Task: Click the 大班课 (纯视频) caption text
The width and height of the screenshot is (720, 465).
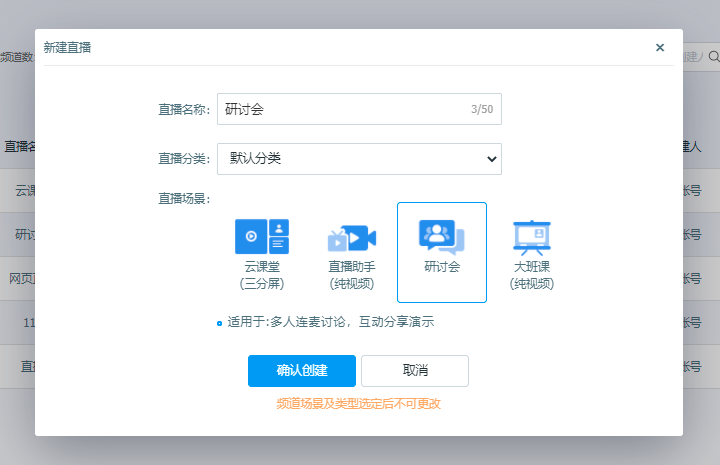Action: point(532,275)
